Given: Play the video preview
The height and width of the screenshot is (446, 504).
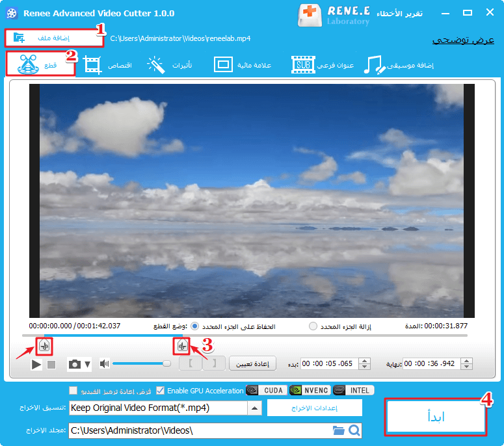Looking at the screenshot, I should click(x=36, y=364).
